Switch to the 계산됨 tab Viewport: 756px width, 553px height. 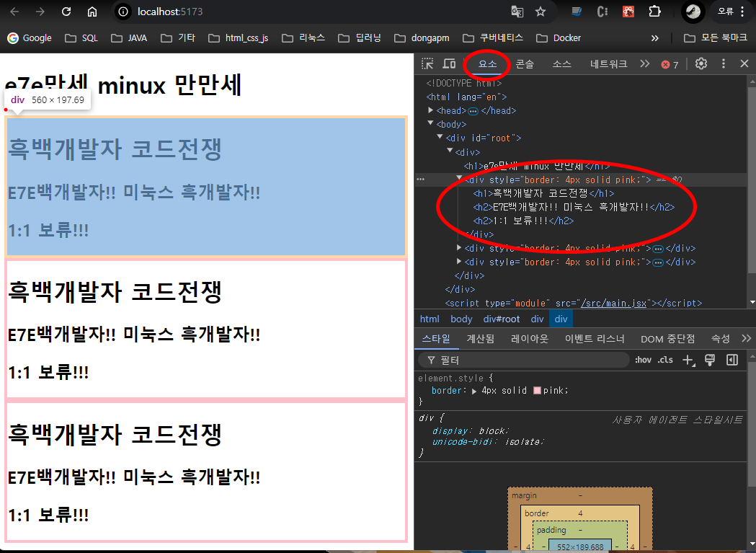point(480,339)
